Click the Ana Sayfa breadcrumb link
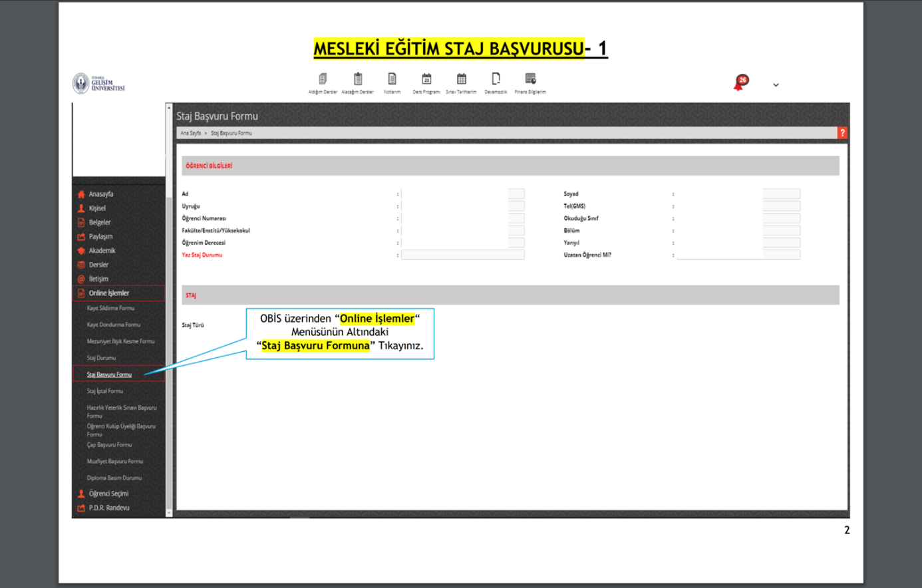 pyautogui.click(x=190, y=133)
